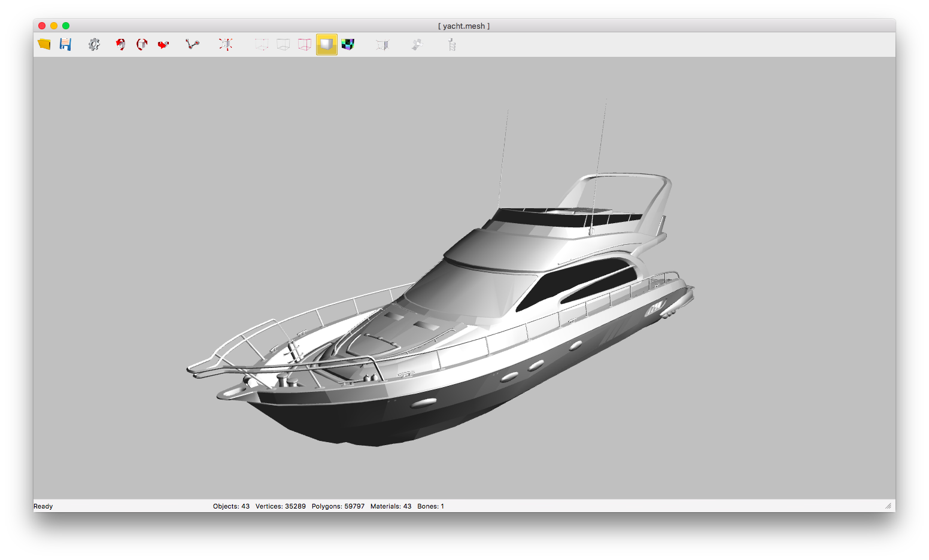Image resolution: width=929 pixels, height=560 pixels.
Task: Click the window resize grip corner
Action: (888, 506)
